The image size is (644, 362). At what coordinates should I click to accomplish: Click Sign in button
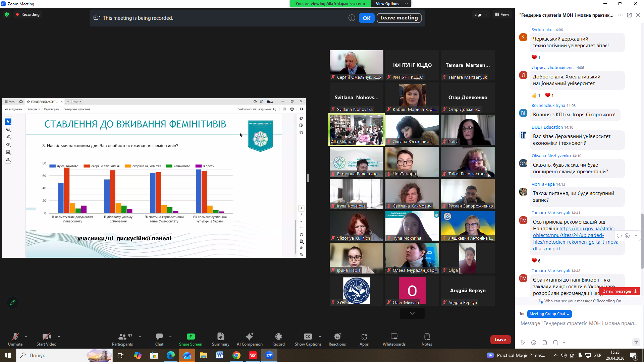pos(480,14)
